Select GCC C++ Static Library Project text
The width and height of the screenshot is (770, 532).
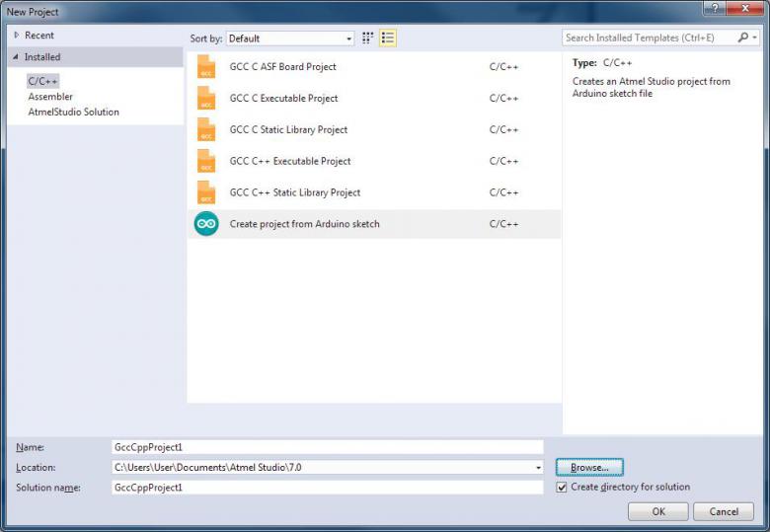pyautogui.click(x=295, y=192)
